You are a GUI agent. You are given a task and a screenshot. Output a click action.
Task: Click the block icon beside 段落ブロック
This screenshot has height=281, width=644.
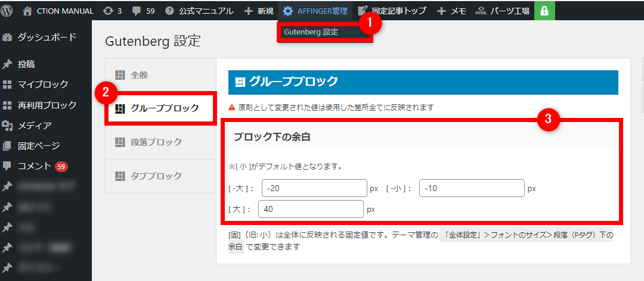pos(119,142)
